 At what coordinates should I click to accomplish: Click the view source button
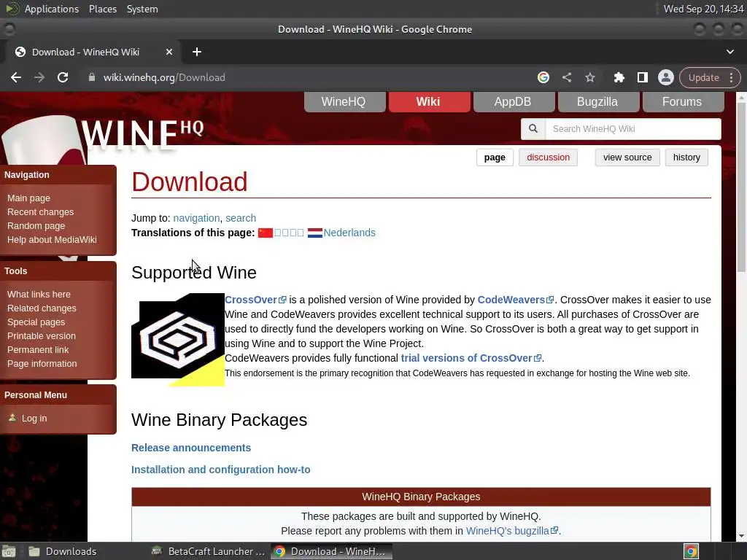tap(627, 157)
